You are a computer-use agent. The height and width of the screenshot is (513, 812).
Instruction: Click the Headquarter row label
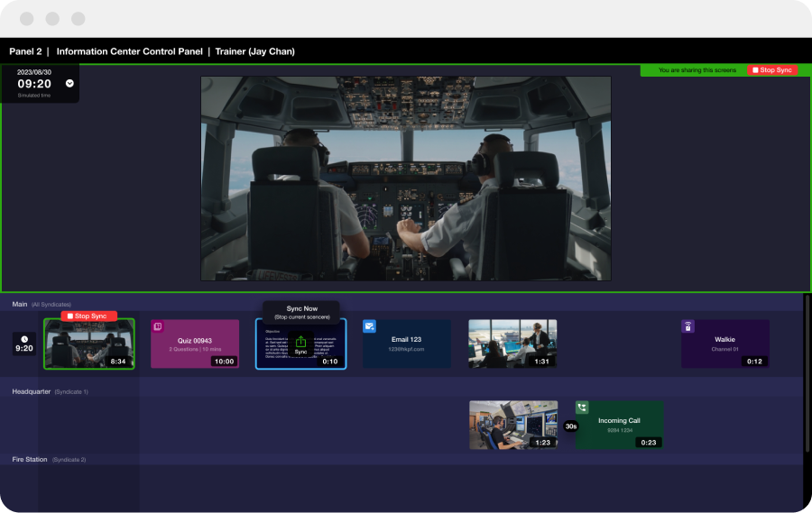click(31, 391)
